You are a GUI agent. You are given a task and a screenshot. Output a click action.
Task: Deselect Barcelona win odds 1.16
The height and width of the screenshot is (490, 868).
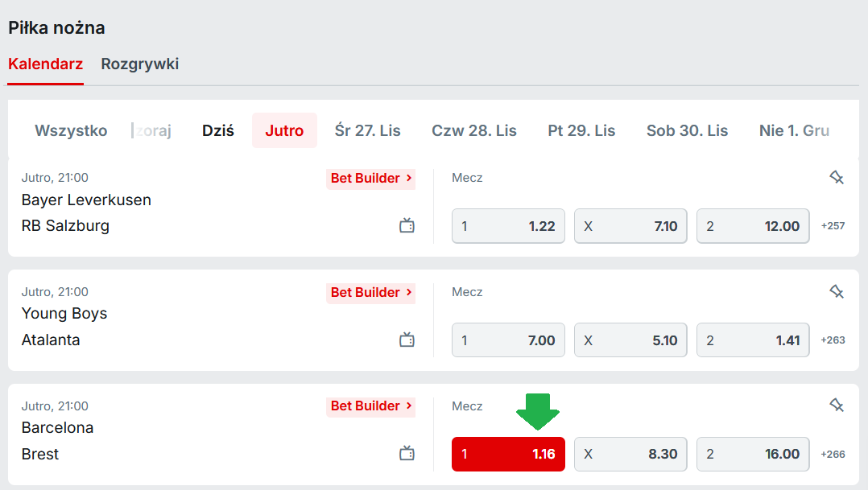(x=508, y=454)
